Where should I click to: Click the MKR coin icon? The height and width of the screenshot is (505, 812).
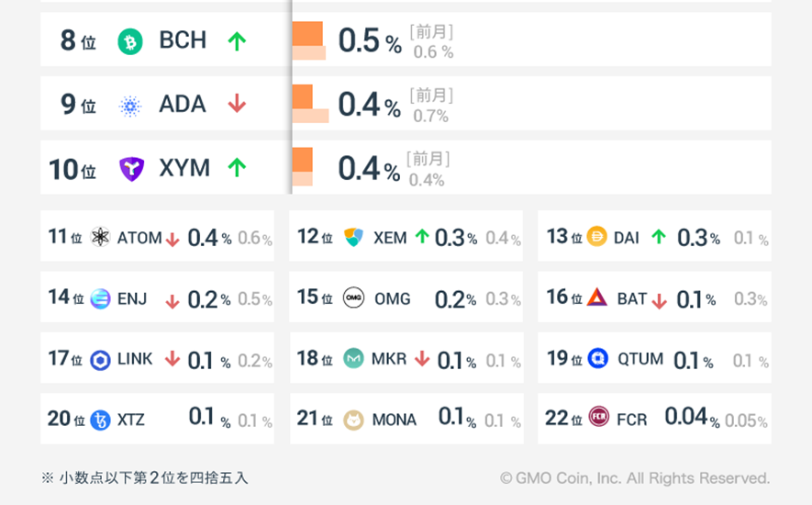pyautogui.click(x=353, y=359)
